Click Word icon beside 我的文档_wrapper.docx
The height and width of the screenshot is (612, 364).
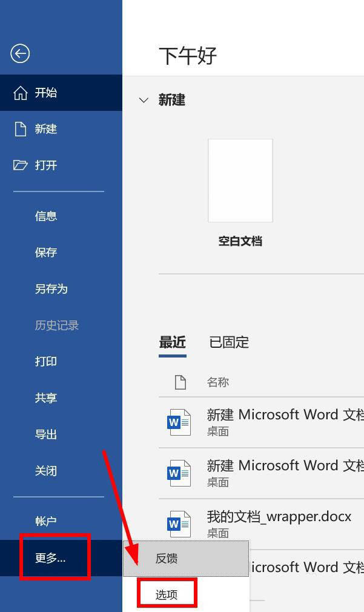point(179,524)
